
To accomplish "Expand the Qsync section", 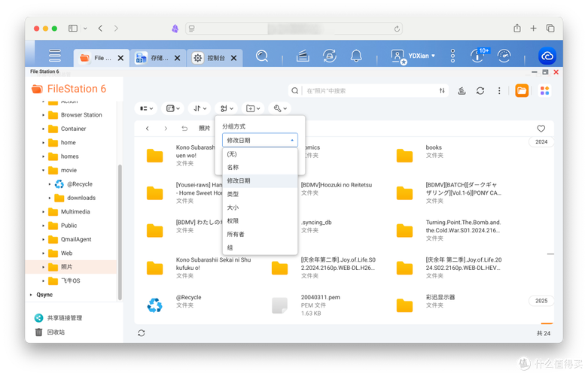I will point(31,295).
